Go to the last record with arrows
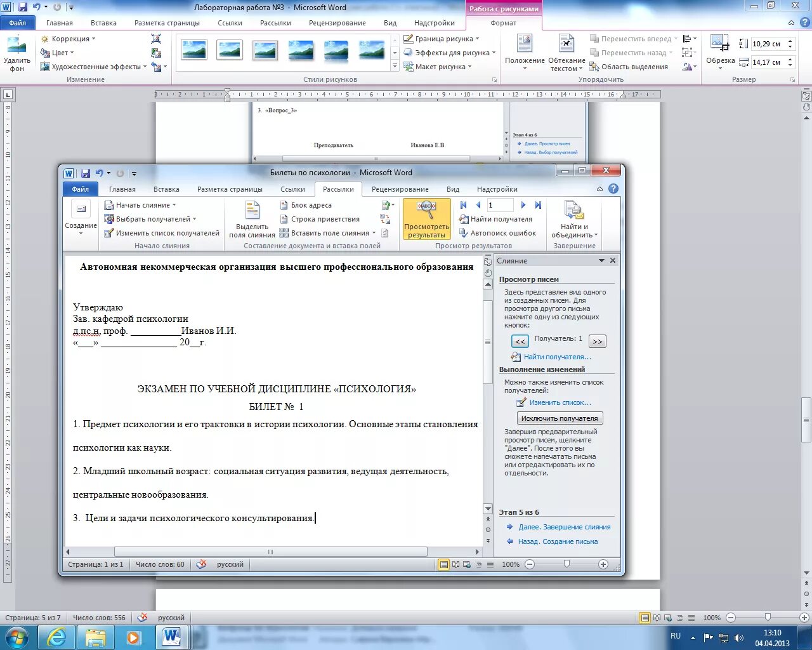 click(x=538, y=204)
